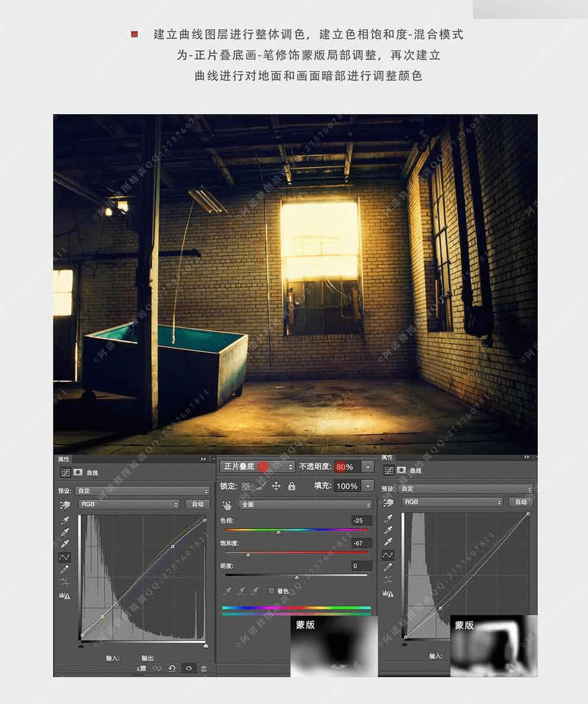This screenshot has width=588, height=704.
Task: Activate on-image adjustment hand in right curves panel
Action: click(388, 503)
